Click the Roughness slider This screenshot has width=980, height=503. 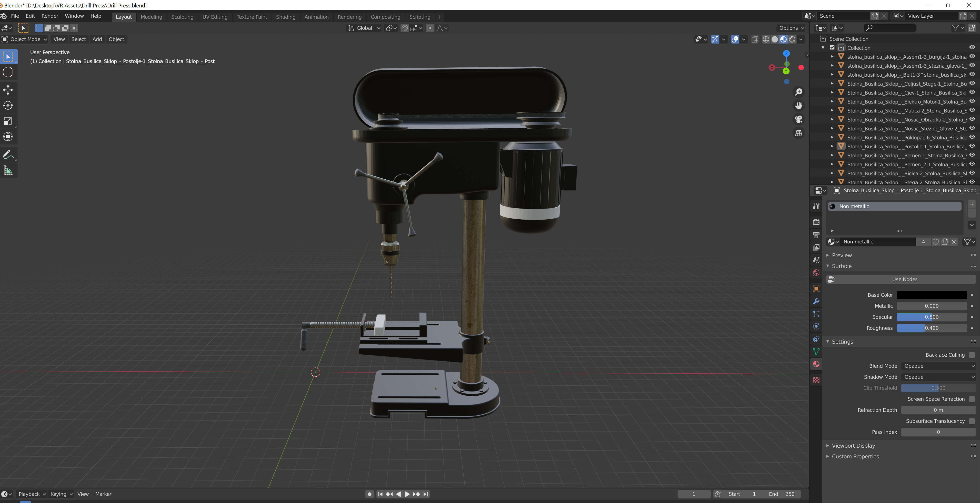(x=932, y=328)
